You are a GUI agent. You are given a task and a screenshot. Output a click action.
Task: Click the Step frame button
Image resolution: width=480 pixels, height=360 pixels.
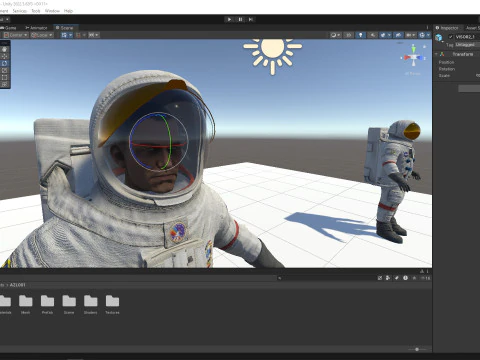click(251, 19)
